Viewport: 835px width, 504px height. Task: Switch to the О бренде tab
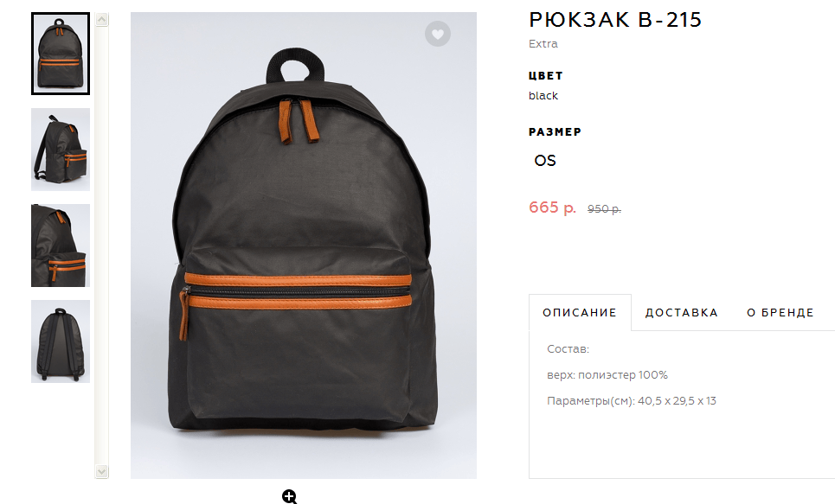pos(780,312)
